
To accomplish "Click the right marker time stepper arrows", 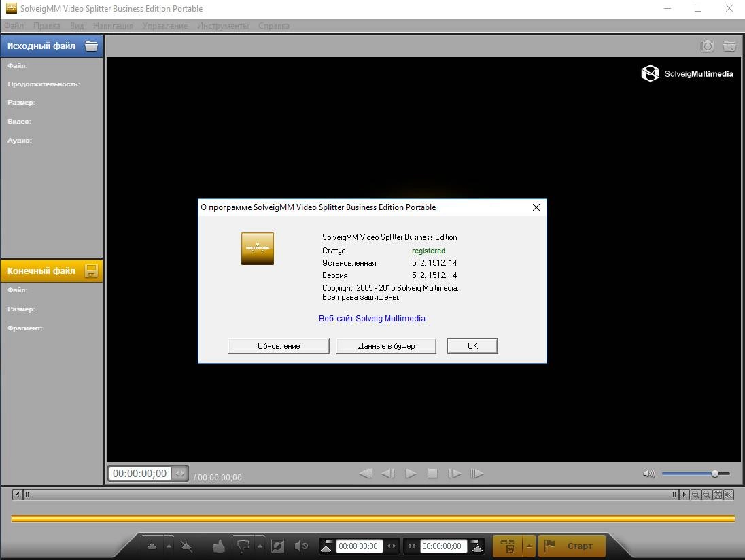I will point(412,546).
